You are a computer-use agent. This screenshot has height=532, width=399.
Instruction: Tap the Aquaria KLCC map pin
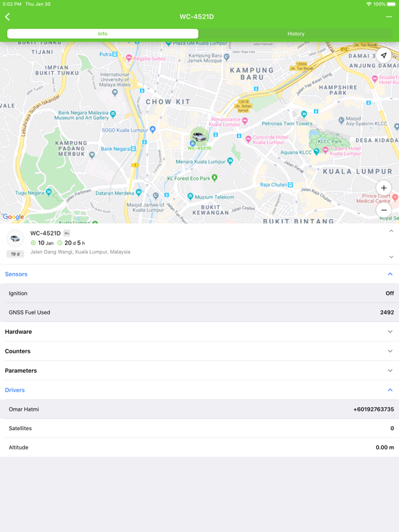(316, 151)
